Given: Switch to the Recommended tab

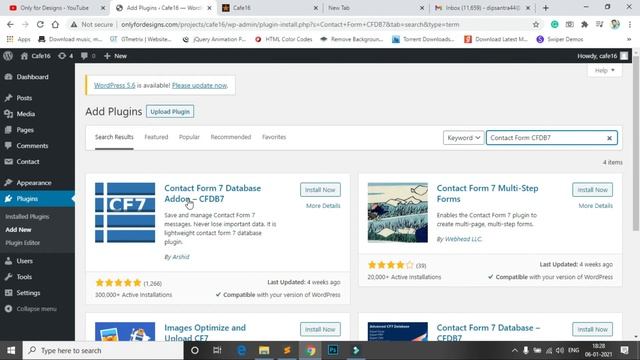Looking at the screenshot, I should click(231, 137).
